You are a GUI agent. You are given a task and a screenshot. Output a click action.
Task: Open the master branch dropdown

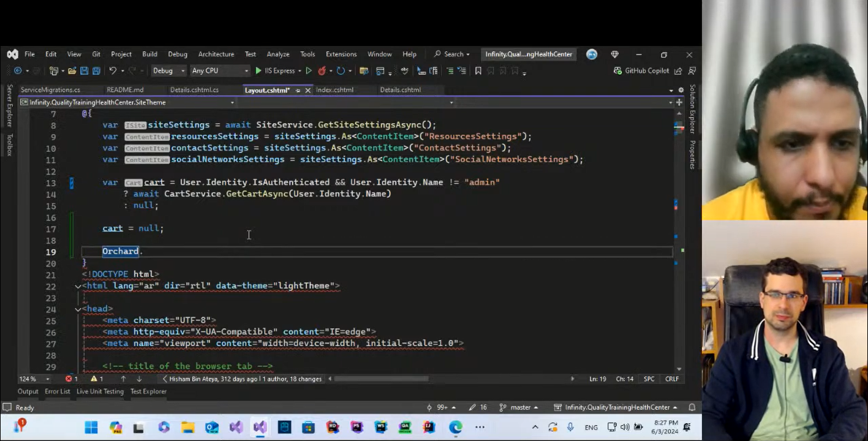(x=518, y=407)
